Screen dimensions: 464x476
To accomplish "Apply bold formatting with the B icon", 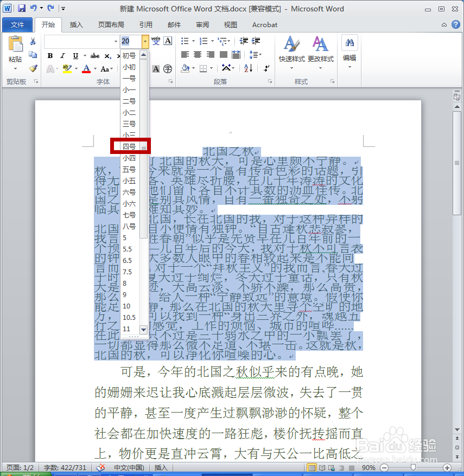I will pyautogui.click(x=49, y=56).
